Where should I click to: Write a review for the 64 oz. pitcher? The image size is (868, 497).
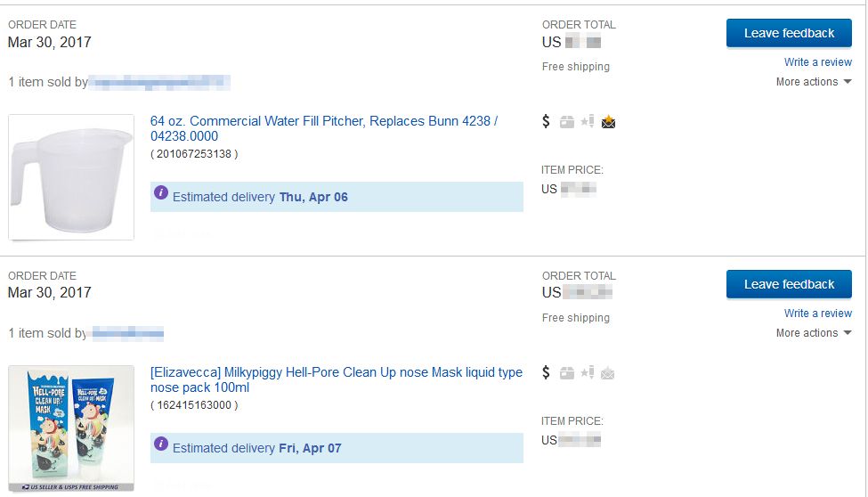[817, 62]
